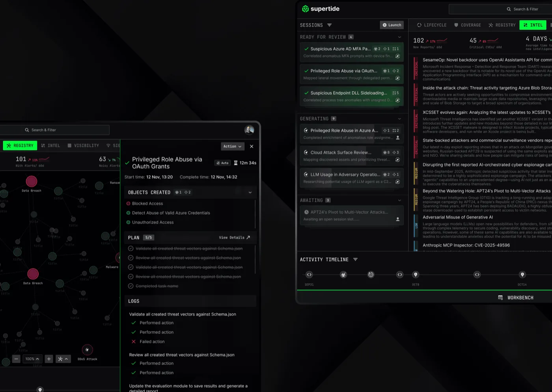Screen dimensions: 552x392
Task: Click the Activity Timeline filter icon
Action: (355, 260)
